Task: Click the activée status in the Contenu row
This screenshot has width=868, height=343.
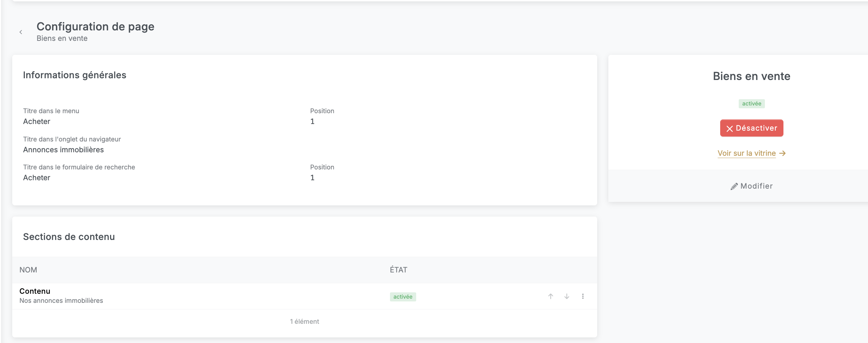Action: coord(403,297)
